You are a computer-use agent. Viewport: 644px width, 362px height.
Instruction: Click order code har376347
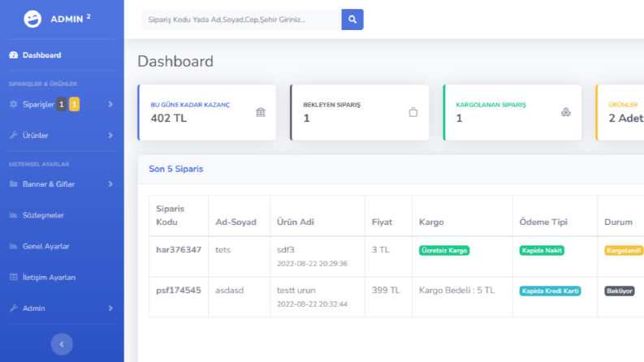click(179, 249)
